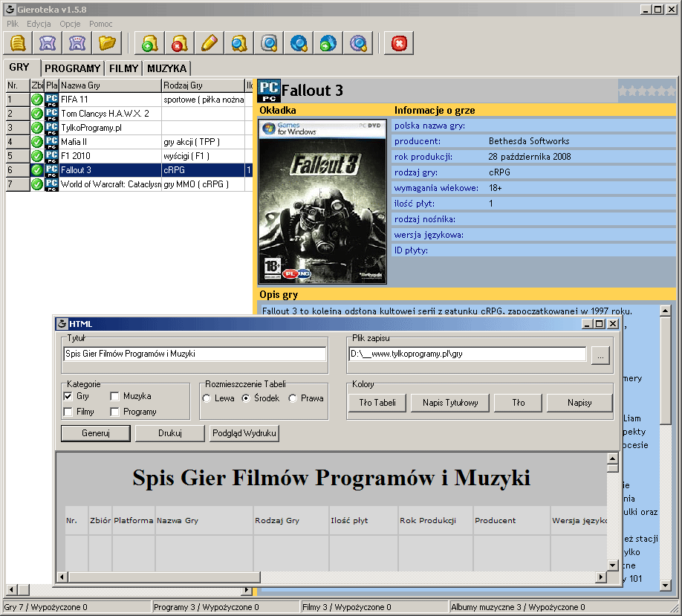Click the 'Bethesda Softworks' producer value
The image size is (682, 616).
(529, 141)
